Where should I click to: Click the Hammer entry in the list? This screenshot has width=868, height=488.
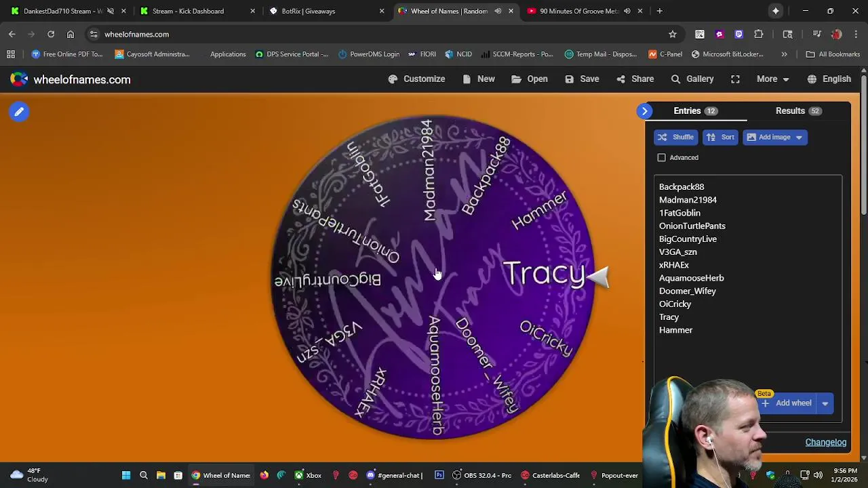click(675, 330)
